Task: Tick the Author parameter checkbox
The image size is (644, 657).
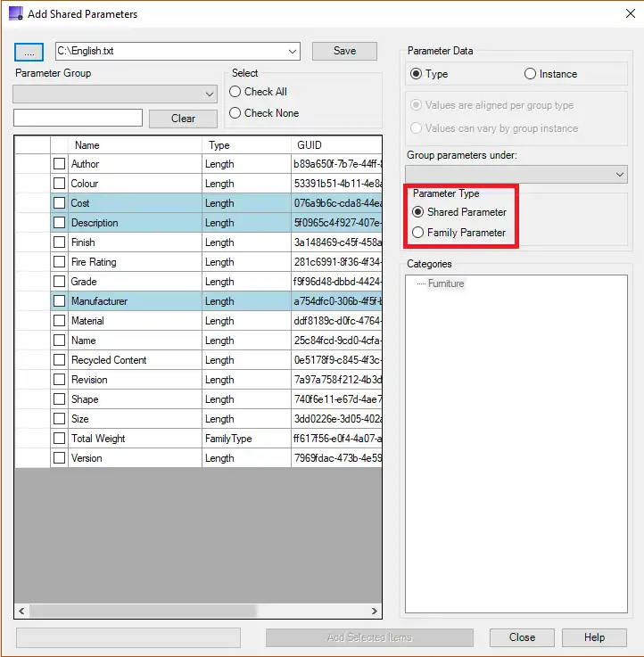Action: click(x=59, y=164)
